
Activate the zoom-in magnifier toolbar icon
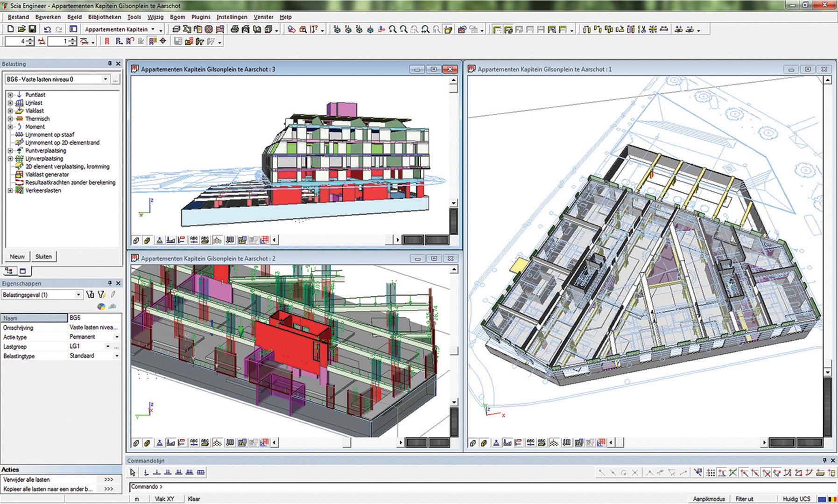coord(392,29)
